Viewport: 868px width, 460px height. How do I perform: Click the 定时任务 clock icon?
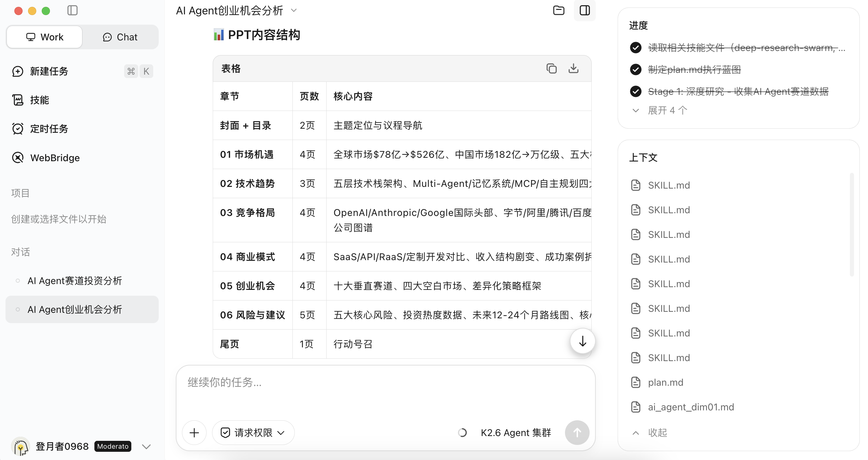click(x=18, y=129)
